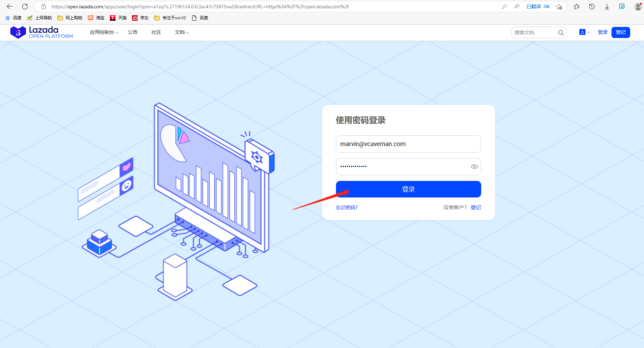Open the 公告 menu item
The height and width of the screenshot is (348, 644).
tap(133, 32)
